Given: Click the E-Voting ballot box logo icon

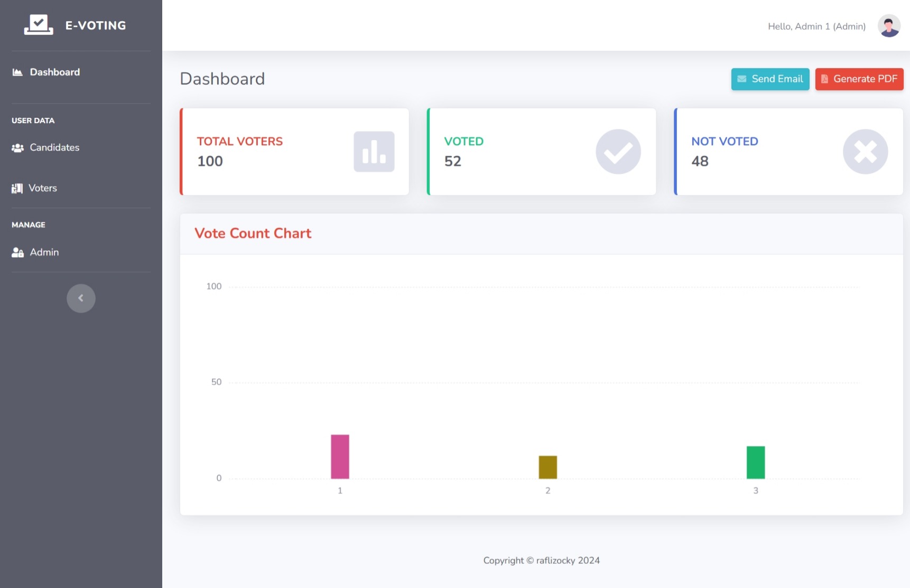Looking at the screenshot, I should point(39,25).
